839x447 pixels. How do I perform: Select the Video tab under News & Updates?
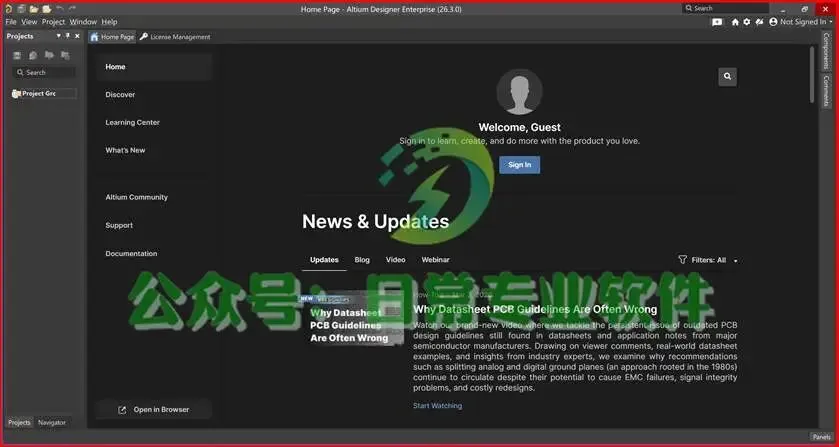pos(395,260)
